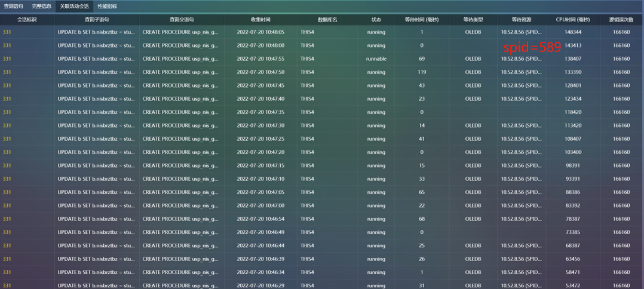Select the collection time 2022-07-20 10:47:00 cell
644x289 pixels.
tap(260, 205)
